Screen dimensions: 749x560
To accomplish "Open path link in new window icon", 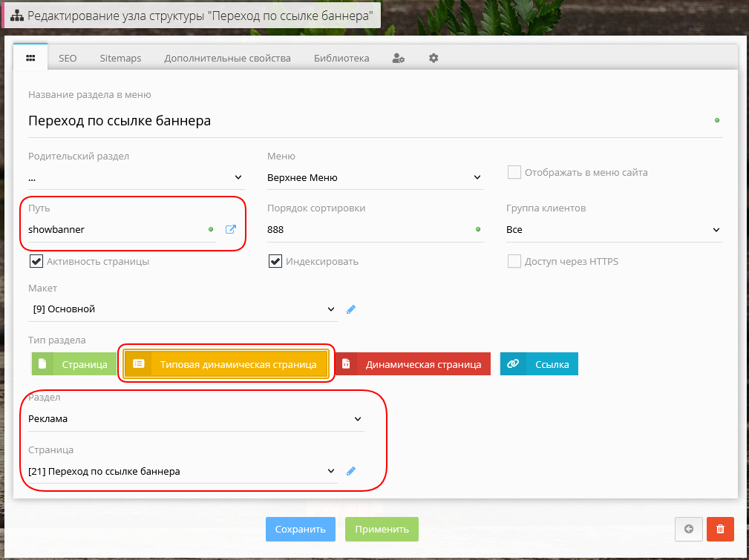I will pos(230,230).
